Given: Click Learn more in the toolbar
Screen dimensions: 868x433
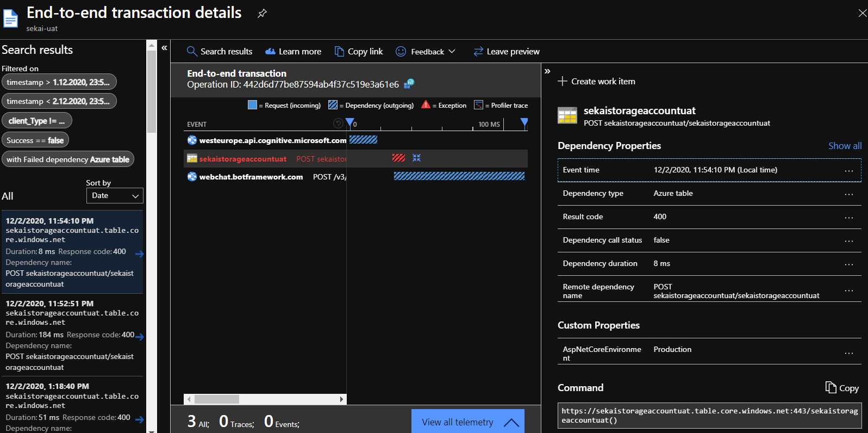Looking at the screenshot, I should 293,52.
